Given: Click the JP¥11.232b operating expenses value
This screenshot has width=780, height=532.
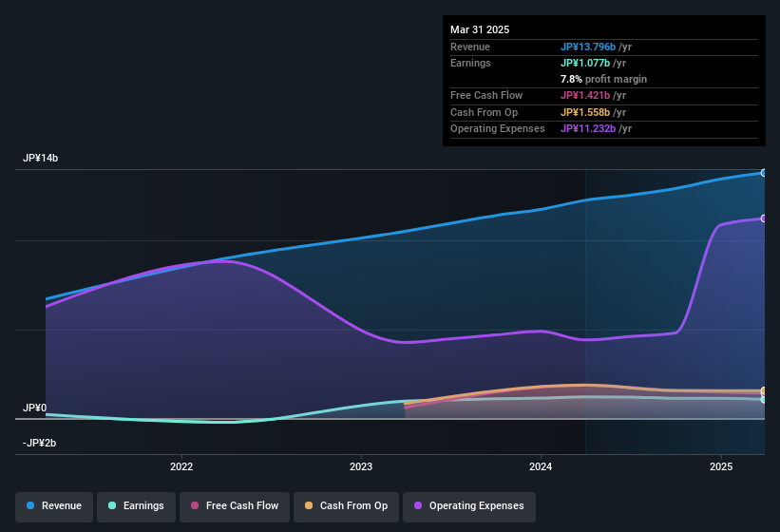Looking at the screenshot, I should coord(588,129).
